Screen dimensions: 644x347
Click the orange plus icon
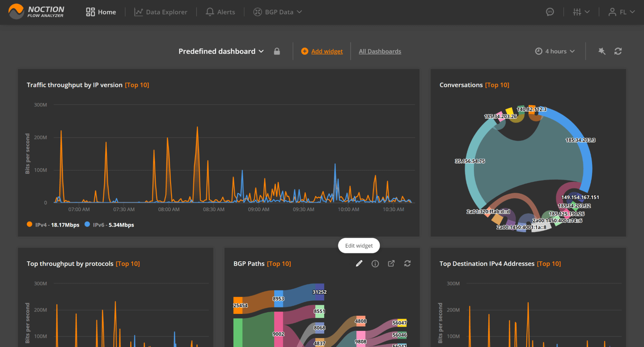[304, 51]
